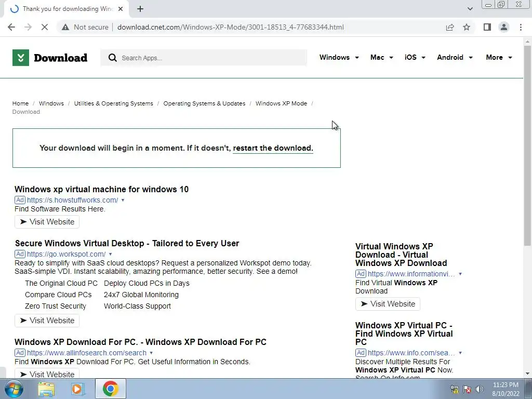The width and height of the screenshot is (532, 399).
Task: Expand info.com ad options arrow
Action: 460,353
